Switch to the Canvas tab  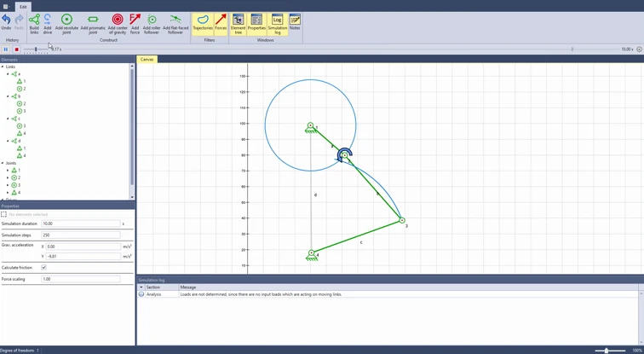point(147,59)
